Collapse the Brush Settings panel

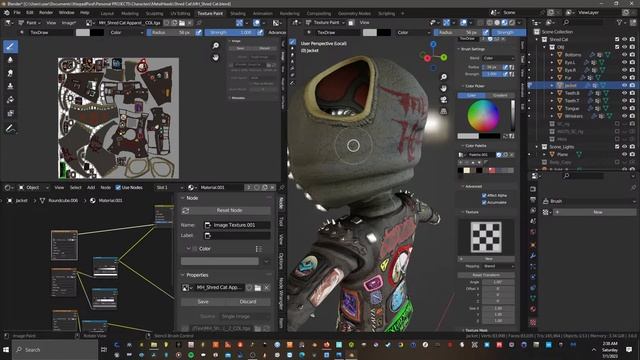click(458, 49)
